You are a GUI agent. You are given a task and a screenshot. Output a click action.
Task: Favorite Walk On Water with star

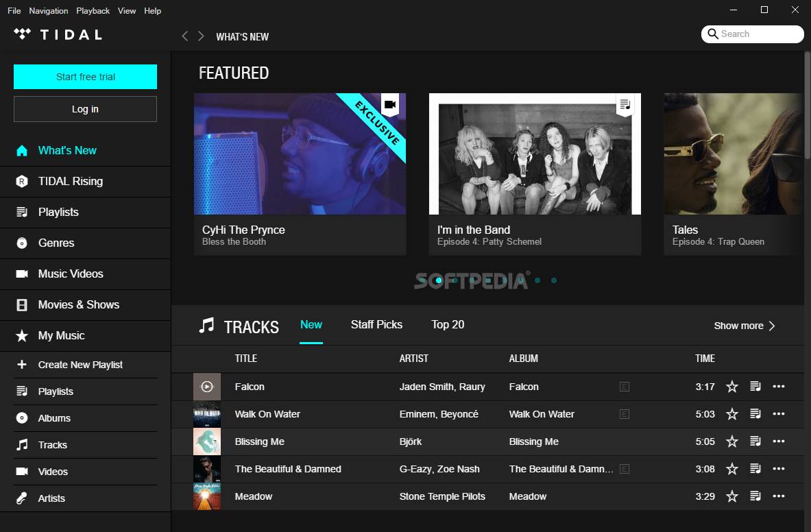(x=732, y=413)
